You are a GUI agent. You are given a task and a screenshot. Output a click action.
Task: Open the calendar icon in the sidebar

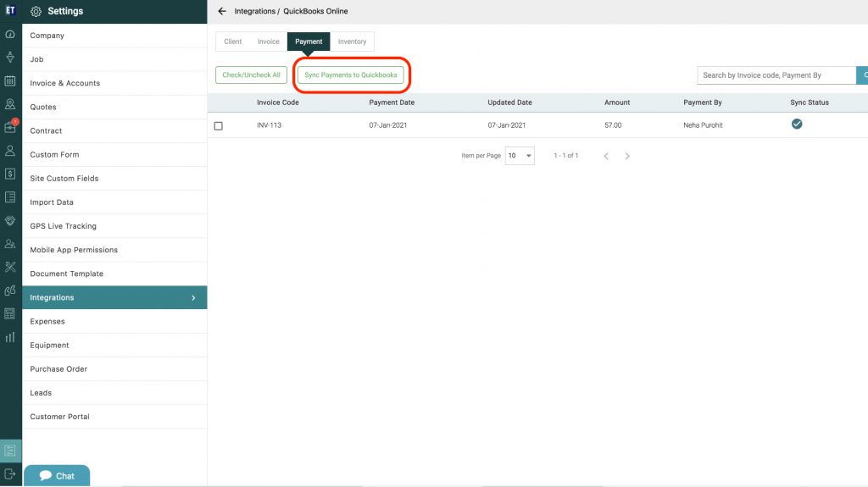tap(10, 80)
